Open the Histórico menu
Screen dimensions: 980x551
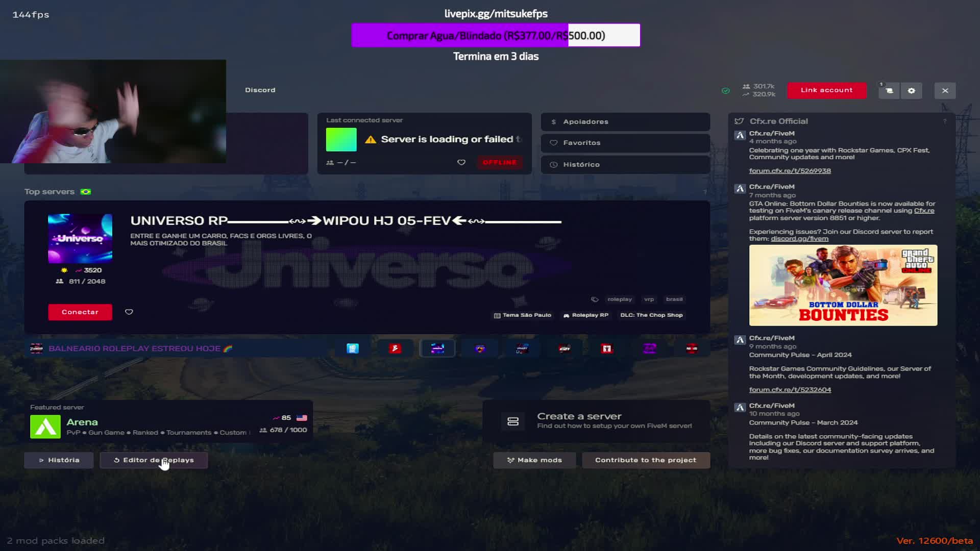tap(625, 165)
